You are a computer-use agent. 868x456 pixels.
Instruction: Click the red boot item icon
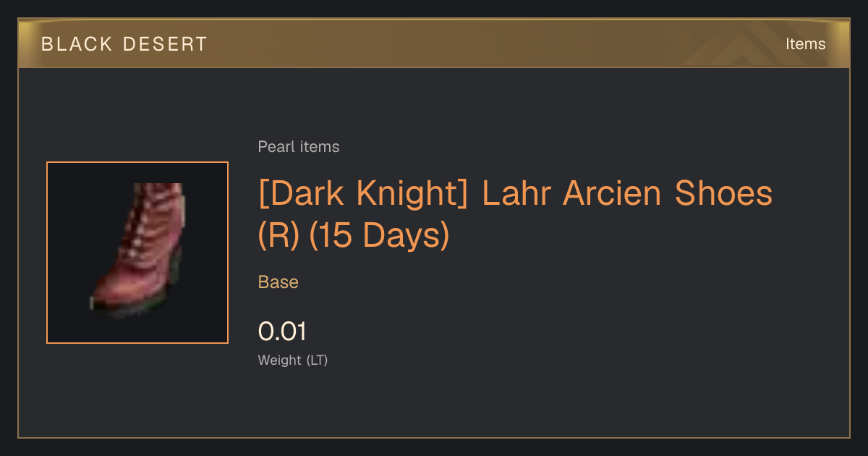click(x=137, y=251)
